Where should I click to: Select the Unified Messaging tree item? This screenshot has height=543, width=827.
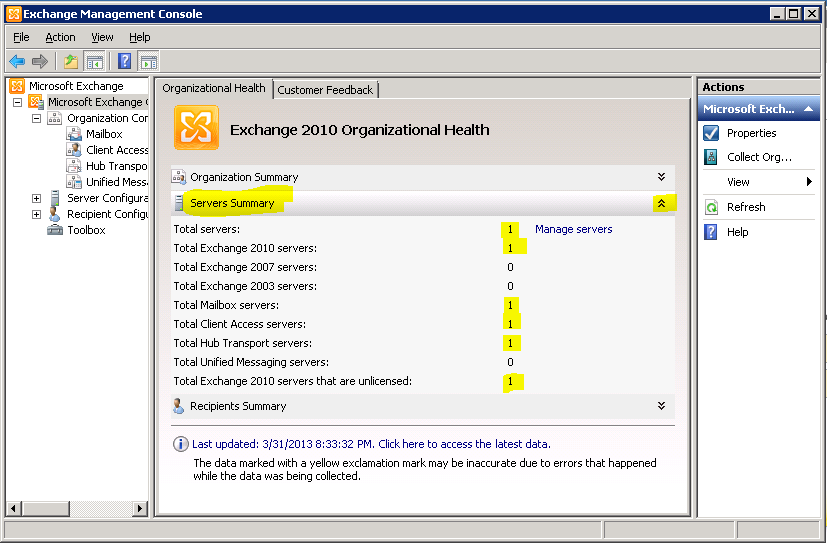point(117,182)
